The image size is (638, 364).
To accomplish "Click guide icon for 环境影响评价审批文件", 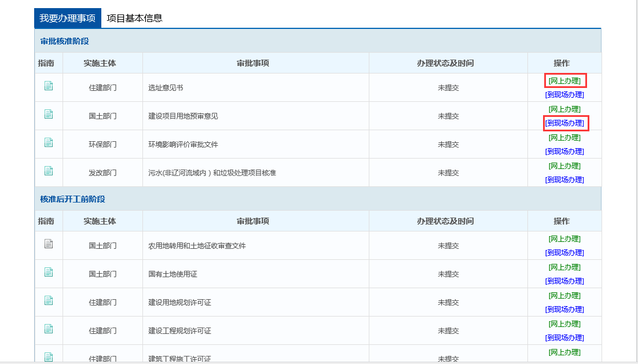I will 49,143.
